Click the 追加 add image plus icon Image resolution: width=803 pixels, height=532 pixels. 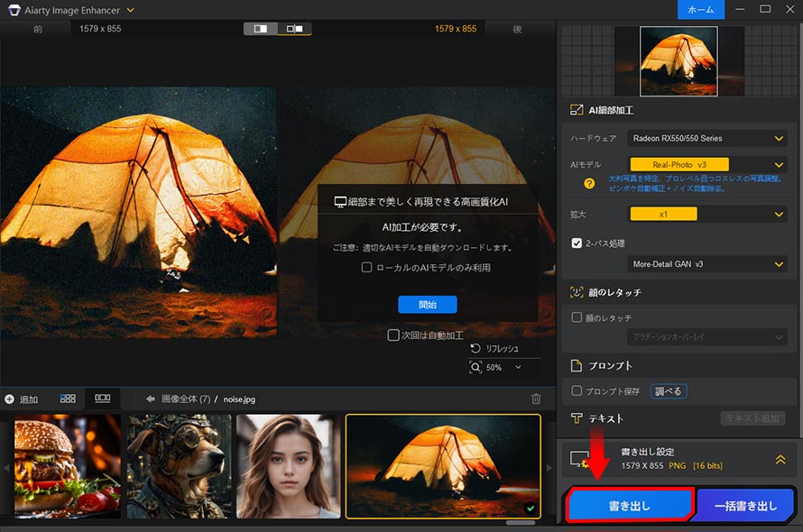pos(10,399)
